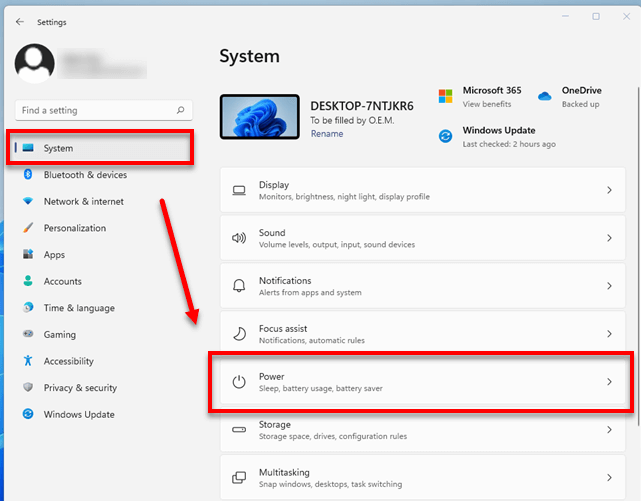Click the Apps icon in sidebar

[x=28, y=254]
